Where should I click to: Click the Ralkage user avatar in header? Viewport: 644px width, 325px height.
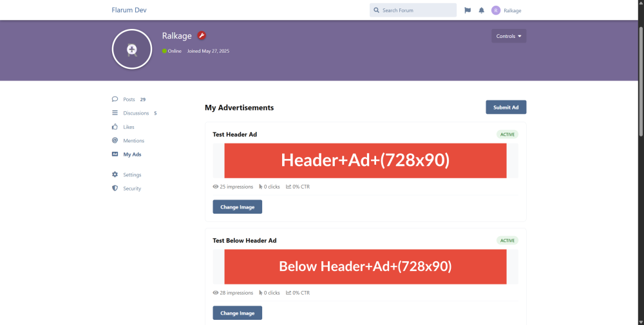point(496,10)
